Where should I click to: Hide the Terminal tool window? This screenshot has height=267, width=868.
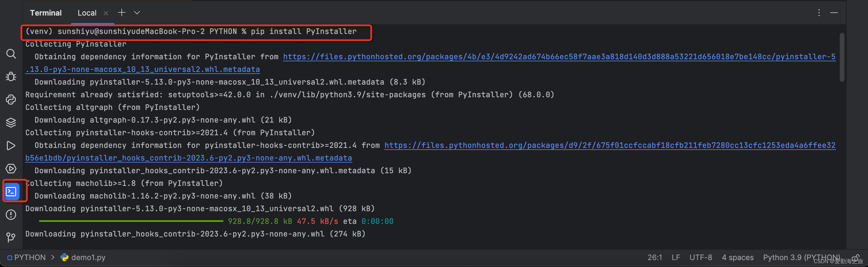[x=834, y=12]
